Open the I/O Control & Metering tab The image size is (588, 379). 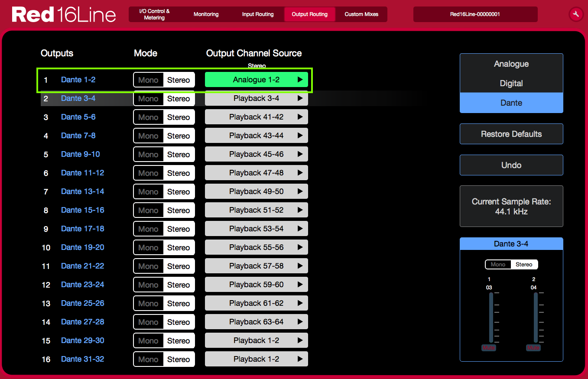pos(155,14)
